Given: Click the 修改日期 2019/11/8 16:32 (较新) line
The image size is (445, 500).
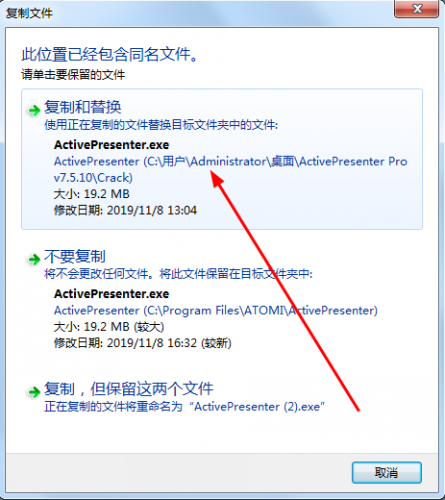Looking at the screenshot, I should coord(143,343).
